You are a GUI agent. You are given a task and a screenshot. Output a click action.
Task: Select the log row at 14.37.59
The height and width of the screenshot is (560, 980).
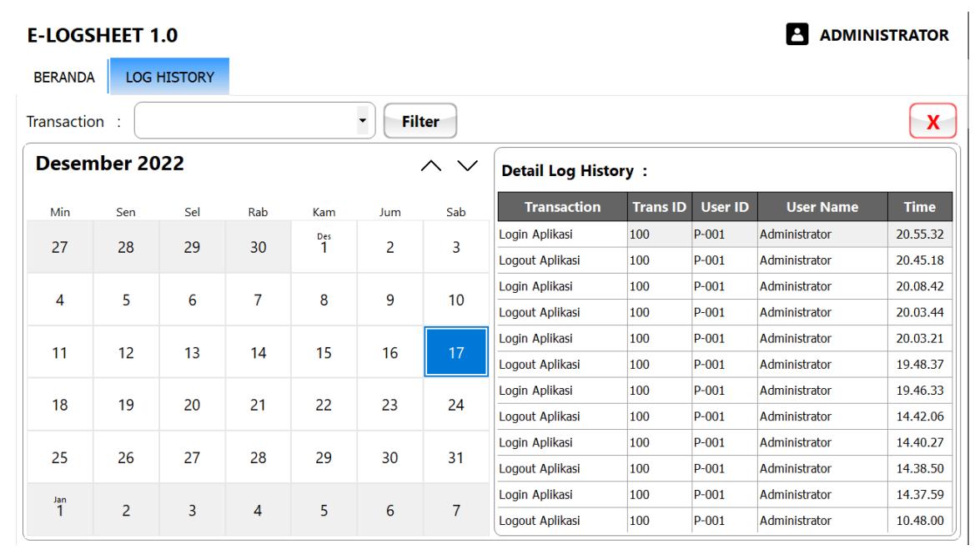pyautogui.click(x=725, y=494)
